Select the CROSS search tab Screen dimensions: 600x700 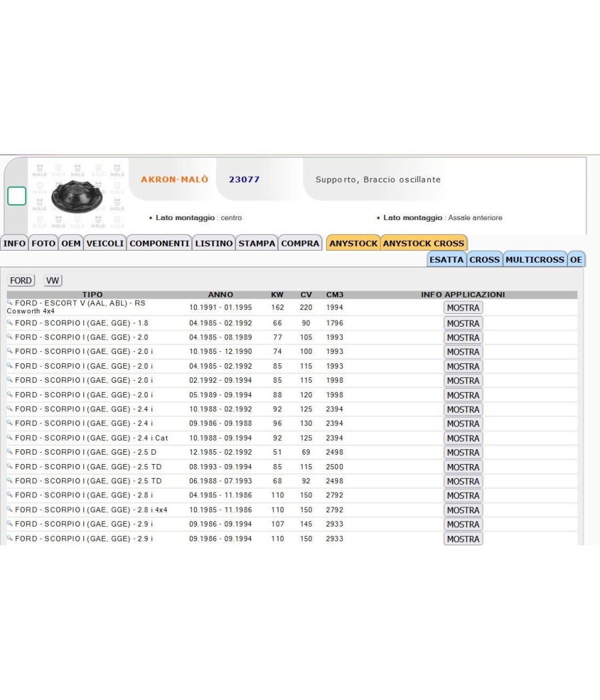coord(485,259)
